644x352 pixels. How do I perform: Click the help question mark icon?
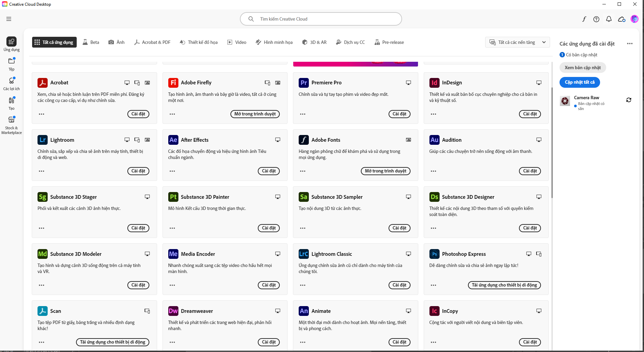tap(596, 19)
